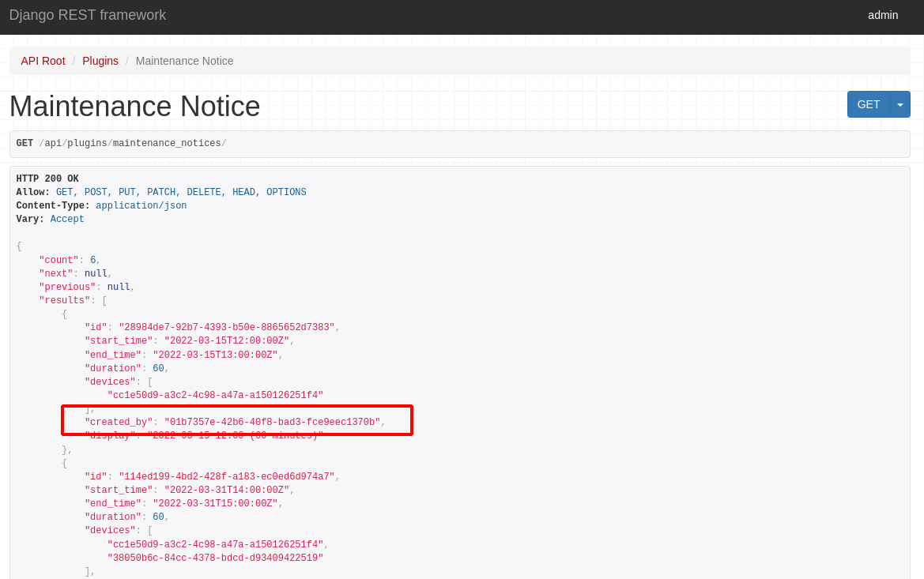Click the Accept value after Vary
The image size is (924, 579).
coord(66,219)
